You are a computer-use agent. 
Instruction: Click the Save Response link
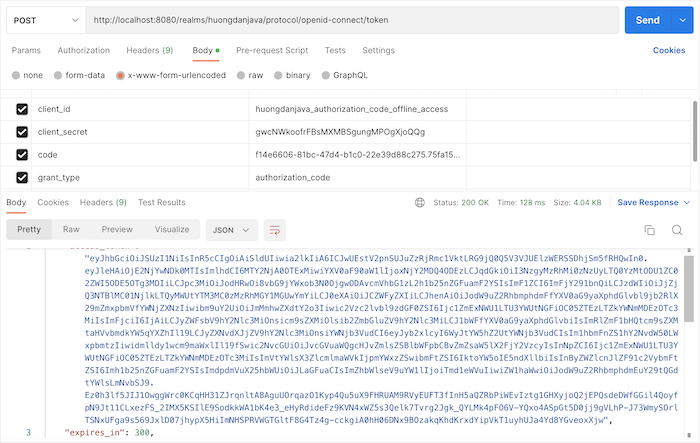(648, 203)
